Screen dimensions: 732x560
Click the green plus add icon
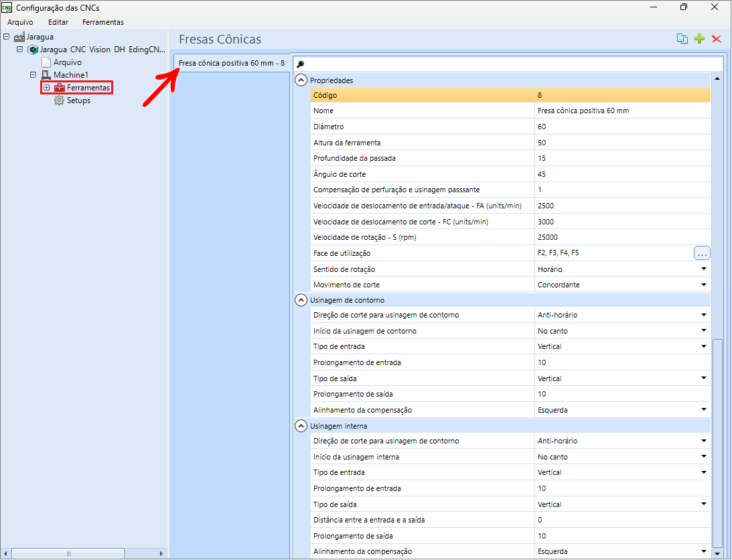point(699,39)
